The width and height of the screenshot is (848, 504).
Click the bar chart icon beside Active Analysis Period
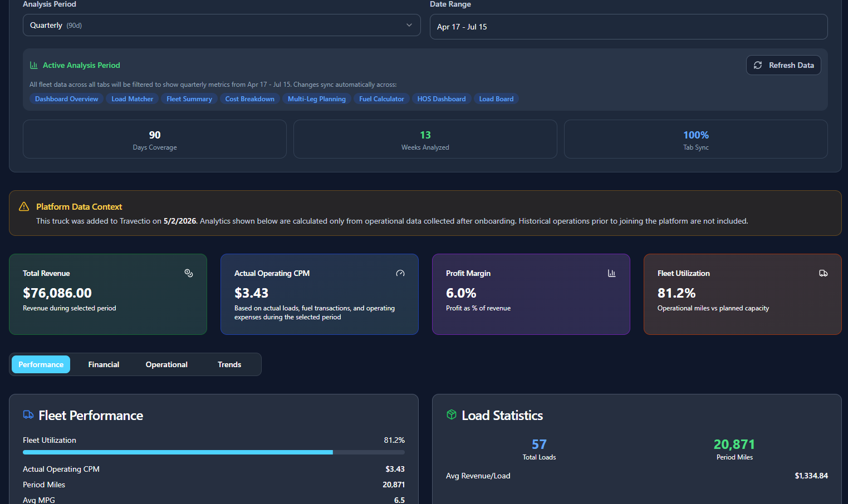tap(34, 65)
